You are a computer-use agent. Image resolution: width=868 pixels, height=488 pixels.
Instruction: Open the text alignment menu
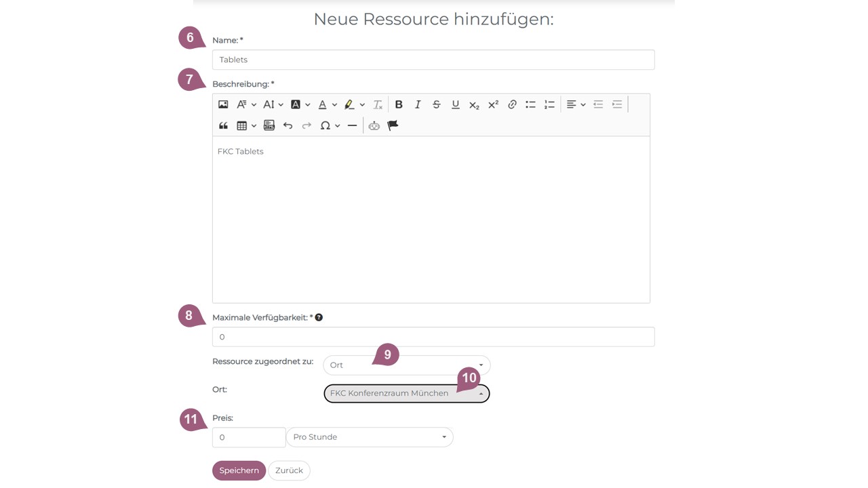[x=576, y=104]
